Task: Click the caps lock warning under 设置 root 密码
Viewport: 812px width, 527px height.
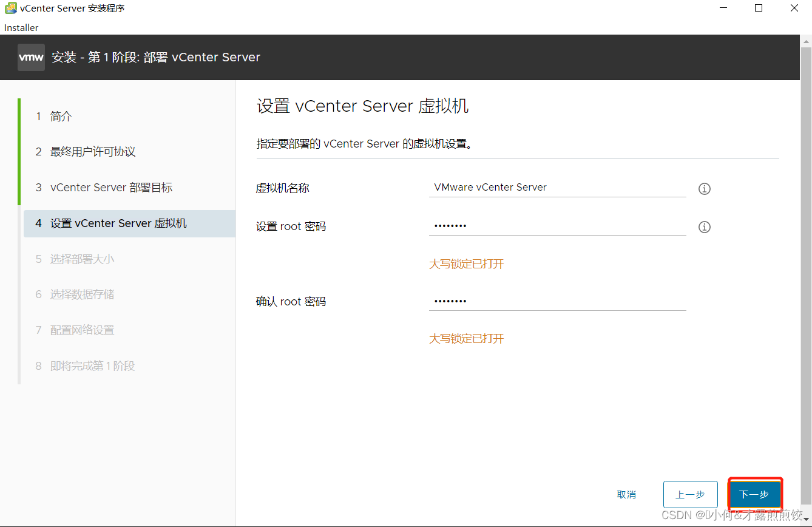Action: click(x=467, y=264)
